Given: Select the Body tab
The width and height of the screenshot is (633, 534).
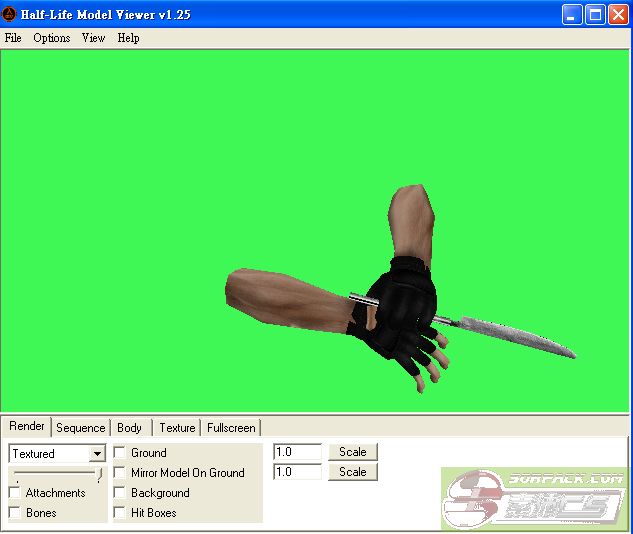Looking at the screenshot, I should (129, 428).
